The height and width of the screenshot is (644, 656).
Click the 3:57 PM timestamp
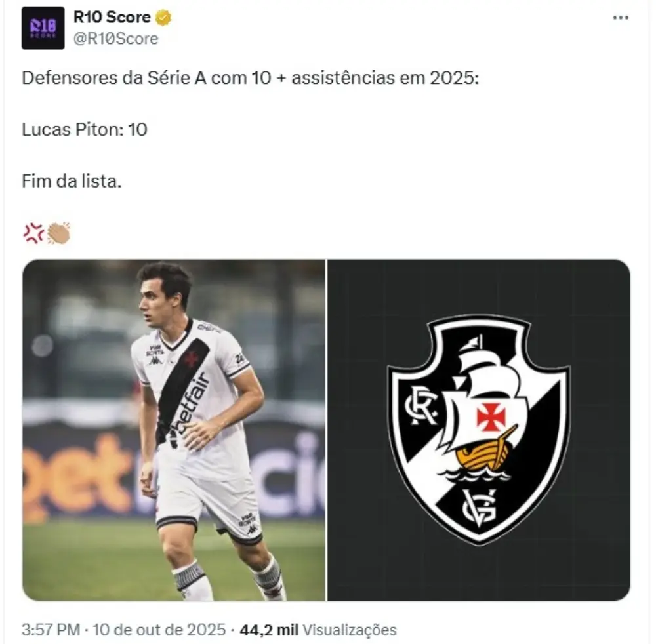pos(51,630)
